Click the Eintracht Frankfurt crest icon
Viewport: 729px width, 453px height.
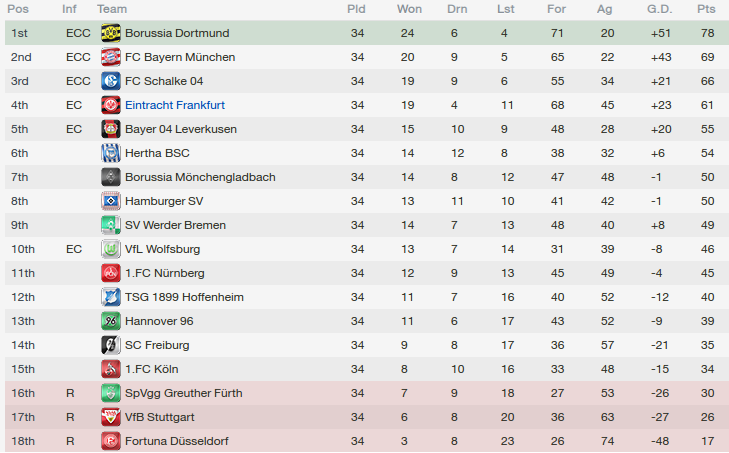coord(111,105)
